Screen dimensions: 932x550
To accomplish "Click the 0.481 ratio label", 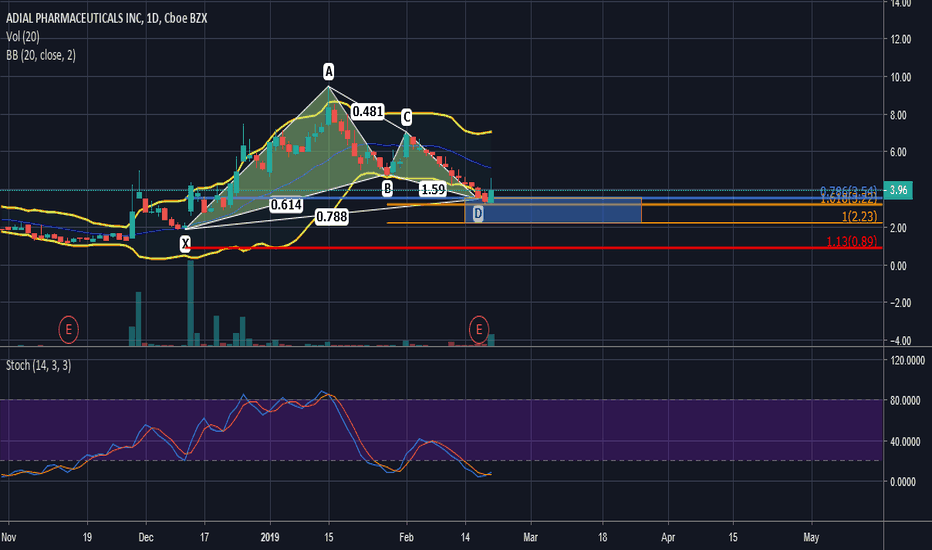I will 367,111.
